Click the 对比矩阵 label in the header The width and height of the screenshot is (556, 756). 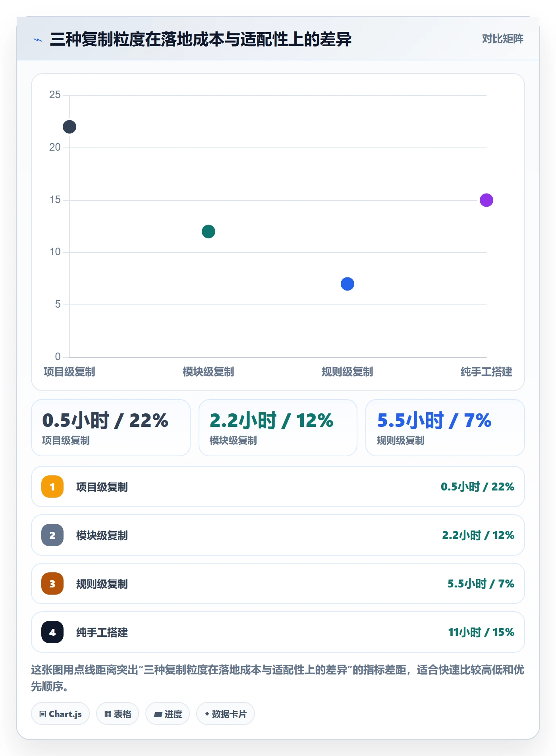(x=503, y=39)
